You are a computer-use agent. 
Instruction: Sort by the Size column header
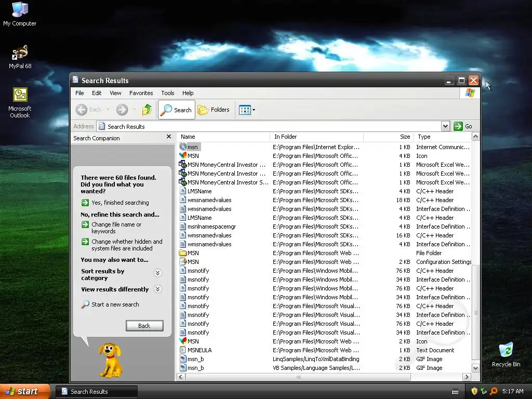[x=388, y=137]
